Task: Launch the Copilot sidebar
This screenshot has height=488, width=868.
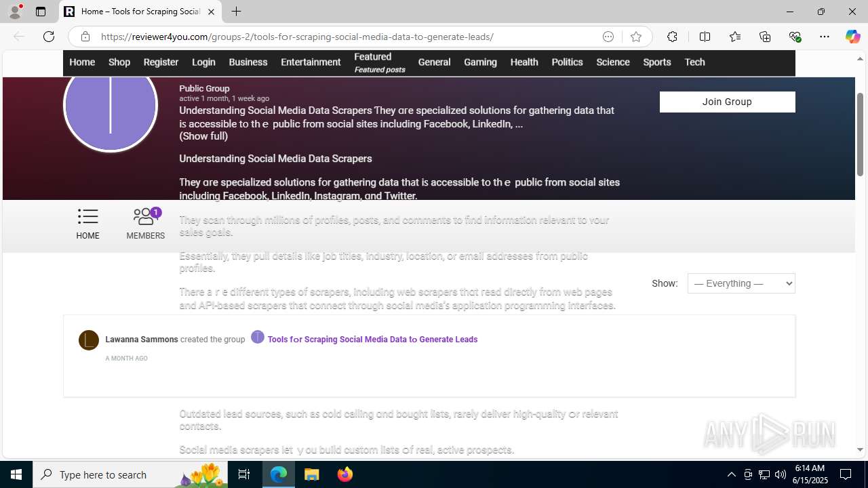Action: pyautogui.click(x=852, y=37)
